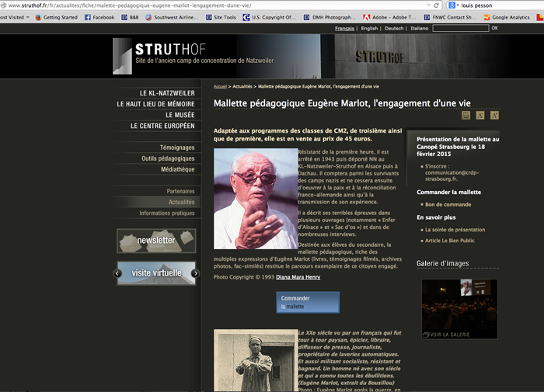Switch site language to Deutsch
Image resolution: width=544 pixels, height=392 pixels.
394,29
